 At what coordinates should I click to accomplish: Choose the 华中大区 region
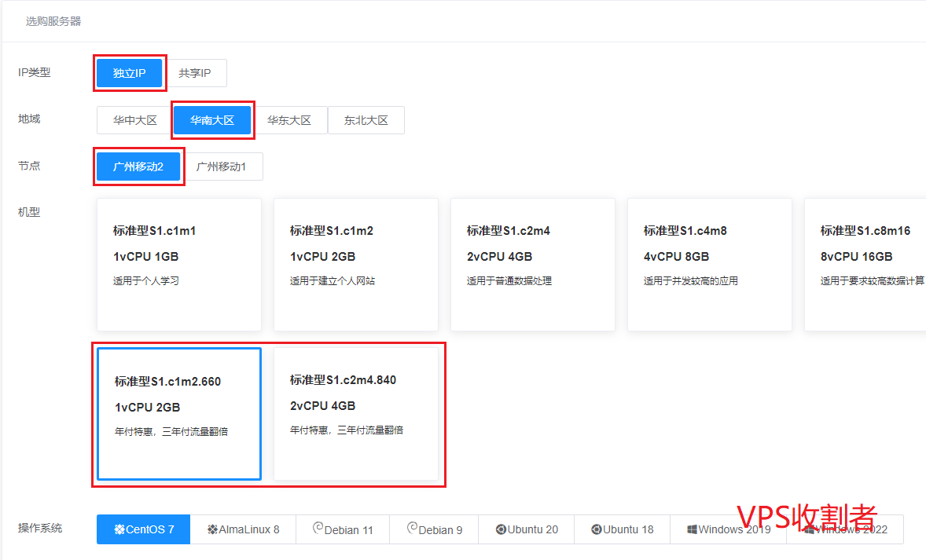(134, 120)
